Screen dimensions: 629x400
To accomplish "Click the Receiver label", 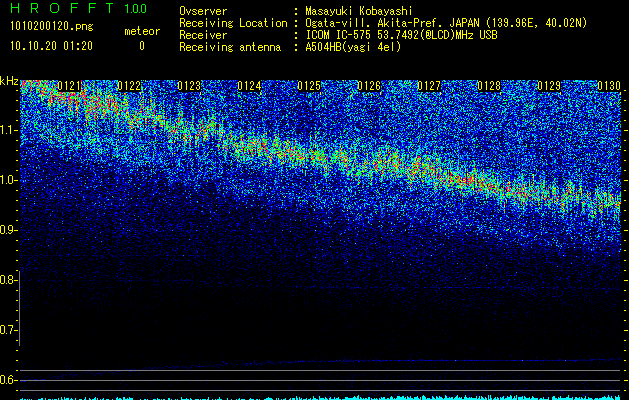I will coord(203,35).
